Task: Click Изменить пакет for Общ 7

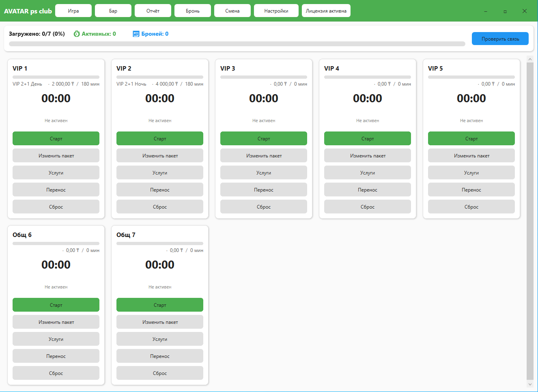Action: click(160, 322)
